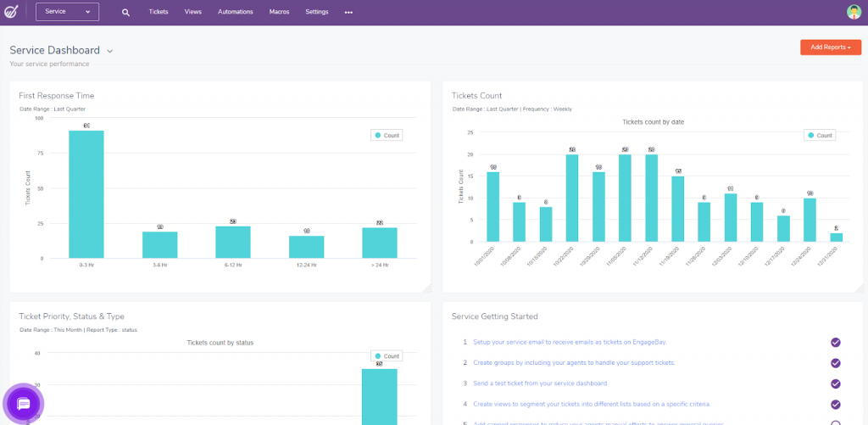Open the user profile avatar
The width and height of the screenshot is (868, 425).
click(854, 12)
